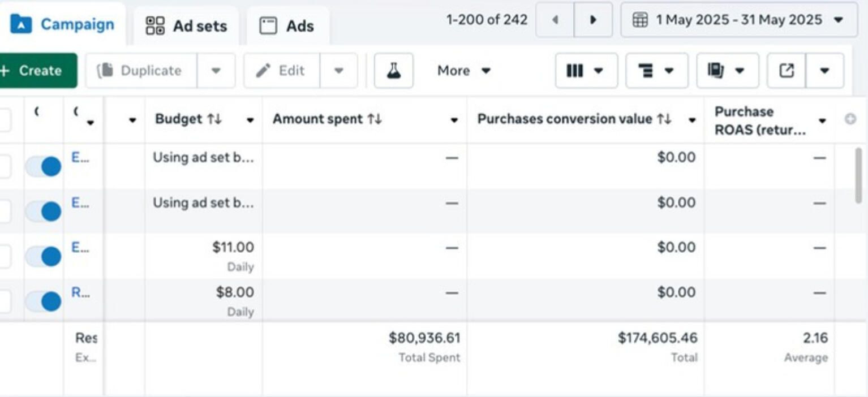
Task: Open the reports icon menu
Action: [727, 71]
